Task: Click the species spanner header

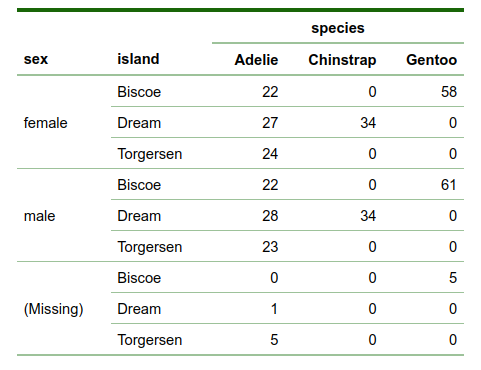Action: tap(338, 28)
